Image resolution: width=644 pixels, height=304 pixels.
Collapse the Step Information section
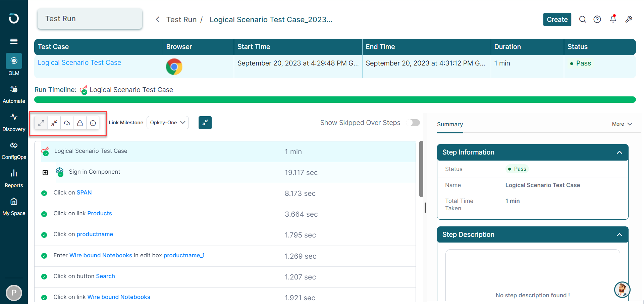619,153
